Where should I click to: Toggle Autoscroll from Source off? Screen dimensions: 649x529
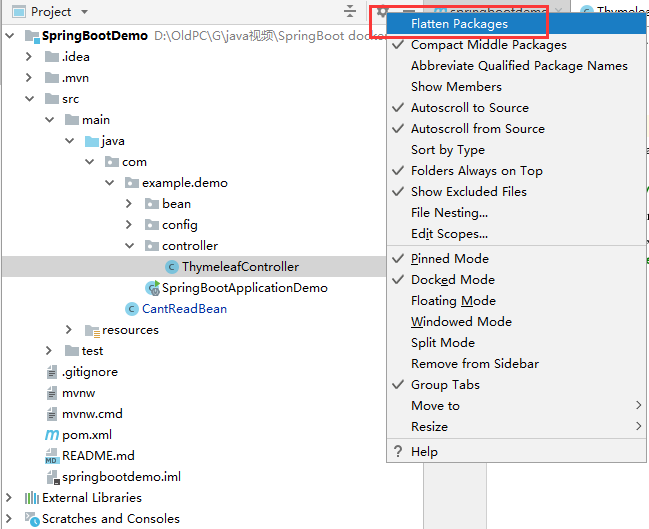[477, 129]
